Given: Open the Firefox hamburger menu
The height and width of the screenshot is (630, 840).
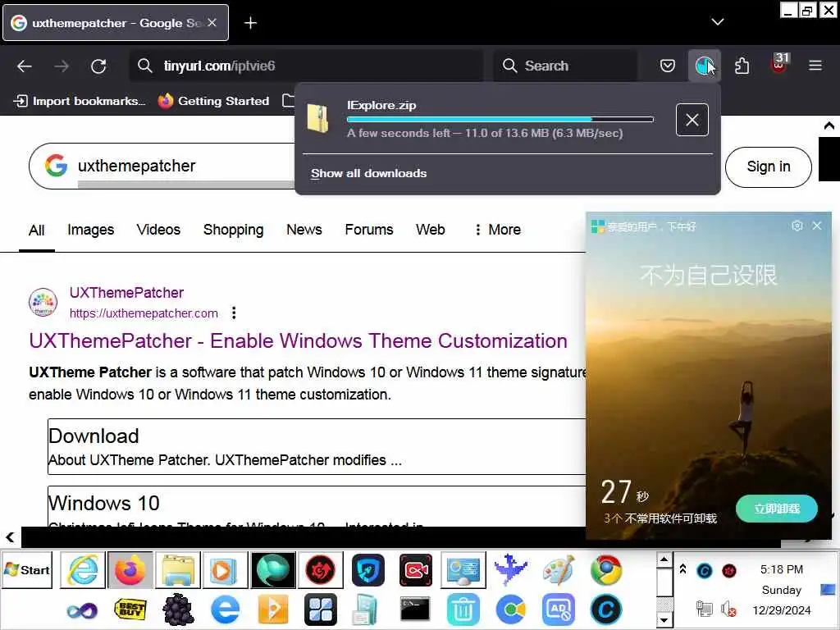Looking at the screenshot, I should 815,66.
